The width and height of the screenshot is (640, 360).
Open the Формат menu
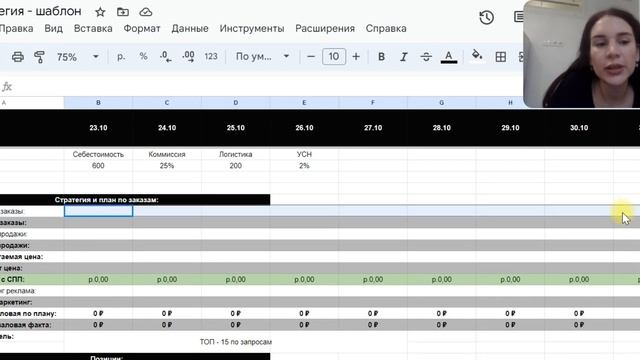pyautogui.click(x=142, y=29)
